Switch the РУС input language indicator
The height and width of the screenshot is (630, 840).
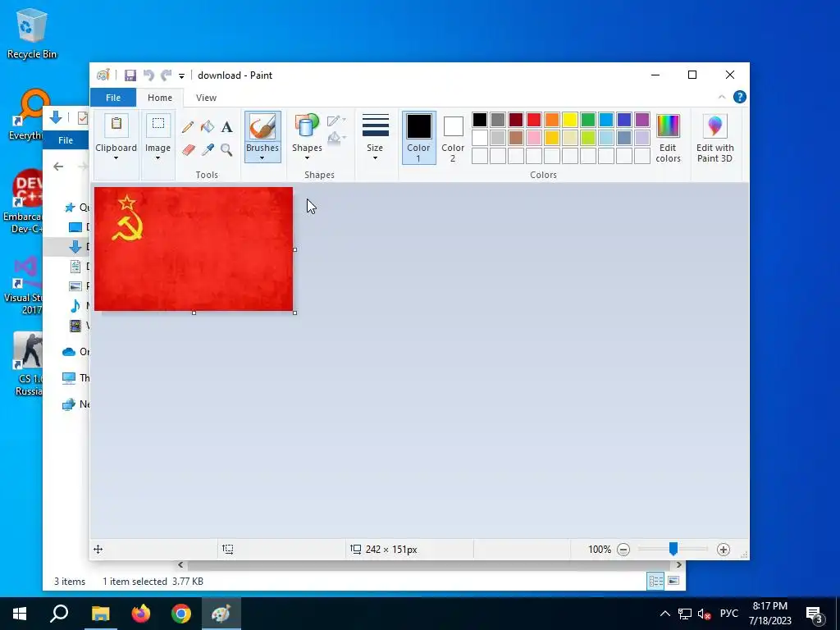click(x=728, y=614)
